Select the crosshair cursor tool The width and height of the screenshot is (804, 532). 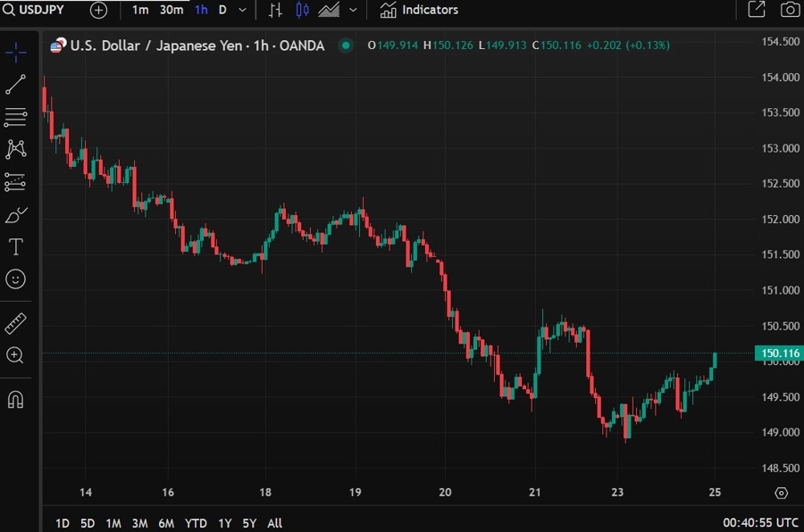[x=15, y=52]
